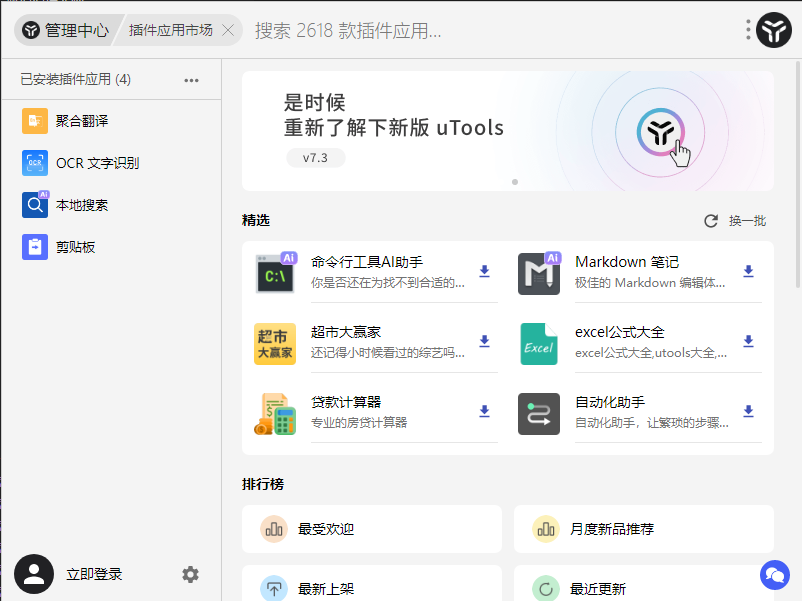Install the 自动化助手 plugin
The width and height of the screenshot is (802, 601).
click(748, 412)
